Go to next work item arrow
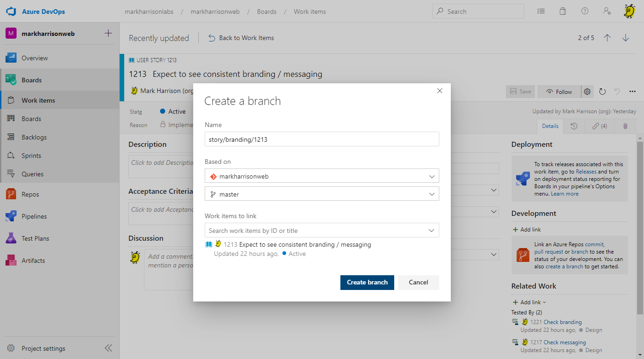This screenshot has height=359, width=644. 626,38
